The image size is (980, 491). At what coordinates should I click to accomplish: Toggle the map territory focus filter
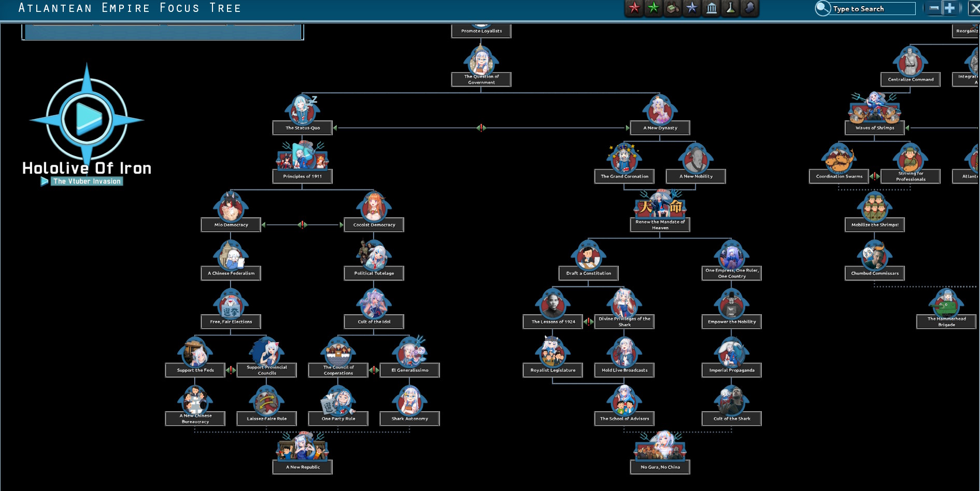pyautogui.click(x=749, y=8)
